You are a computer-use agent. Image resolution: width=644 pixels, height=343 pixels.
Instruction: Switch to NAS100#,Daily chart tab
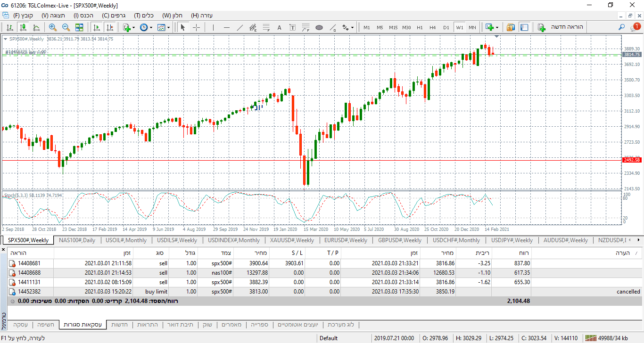click(x=77, y=240)
